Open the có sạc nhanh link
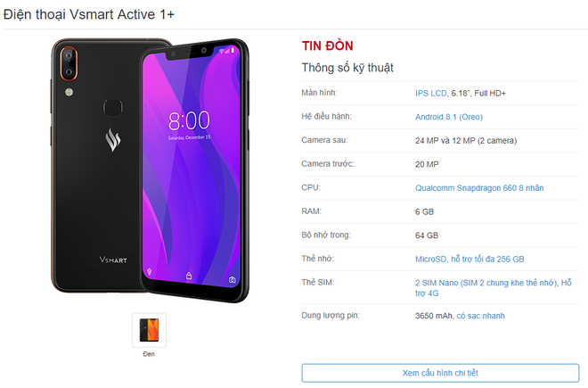The width and height of the screenshot is (588, 388). tap(480, 316)
